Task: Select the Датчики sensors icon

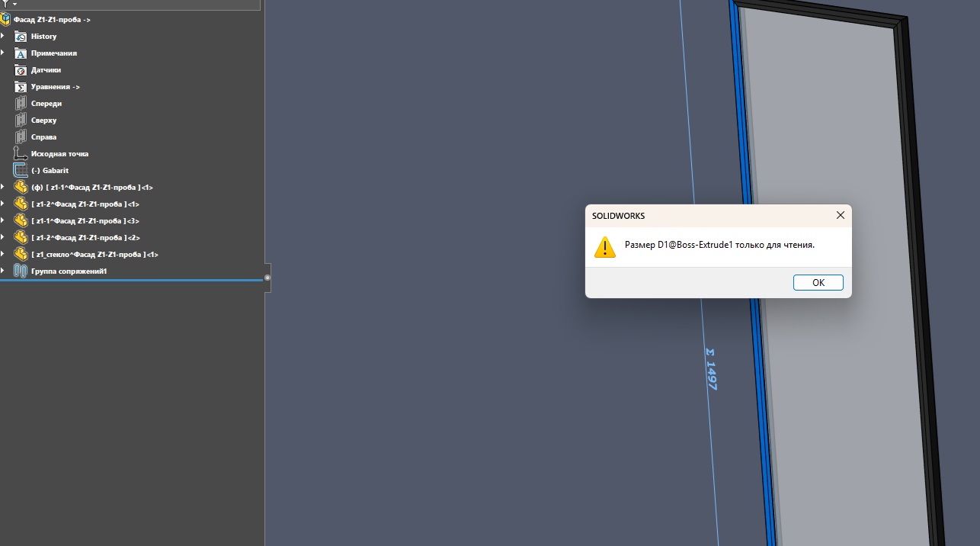Action: 21,70
